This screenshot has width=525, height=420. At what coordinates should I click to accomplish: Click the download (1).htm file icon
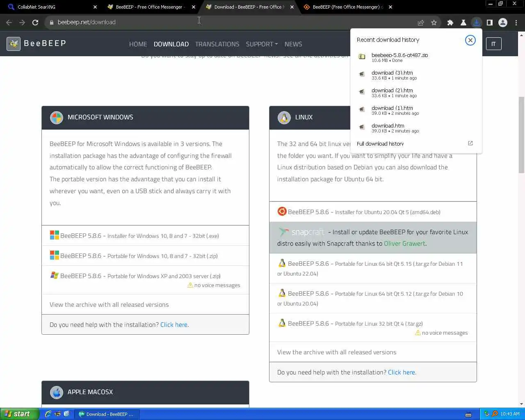[x=362, y=110]
